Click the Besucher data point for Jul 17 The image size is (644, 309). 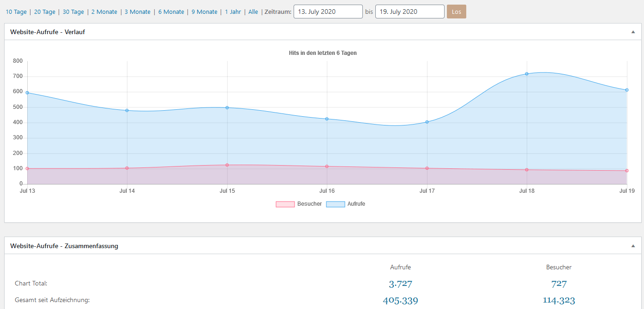tap(427, 168)
